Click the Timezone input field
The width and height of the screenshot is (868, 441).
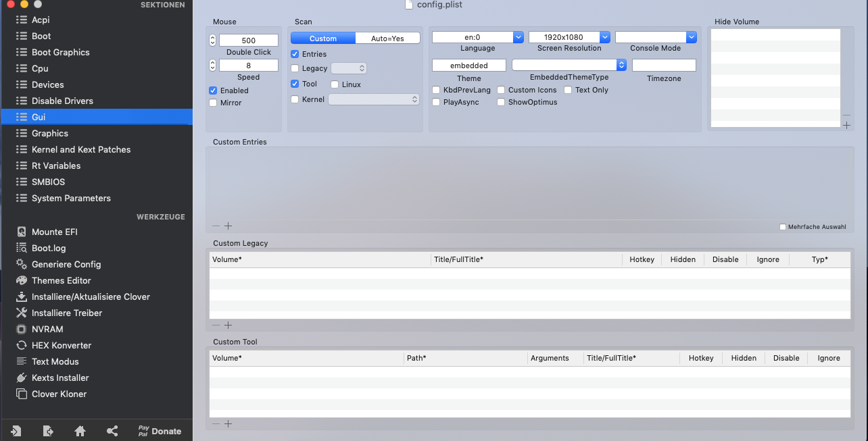coord(664,66)
